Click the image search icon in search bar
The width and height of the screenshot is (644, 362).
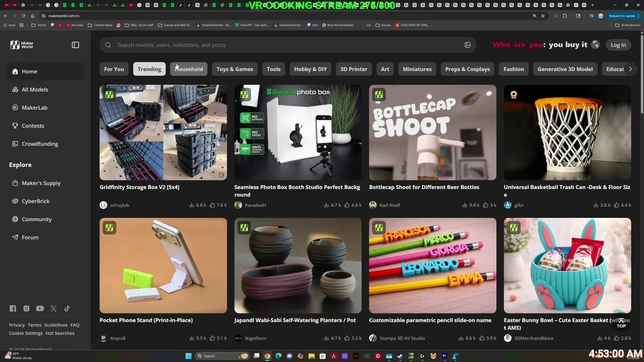[467, 45]
